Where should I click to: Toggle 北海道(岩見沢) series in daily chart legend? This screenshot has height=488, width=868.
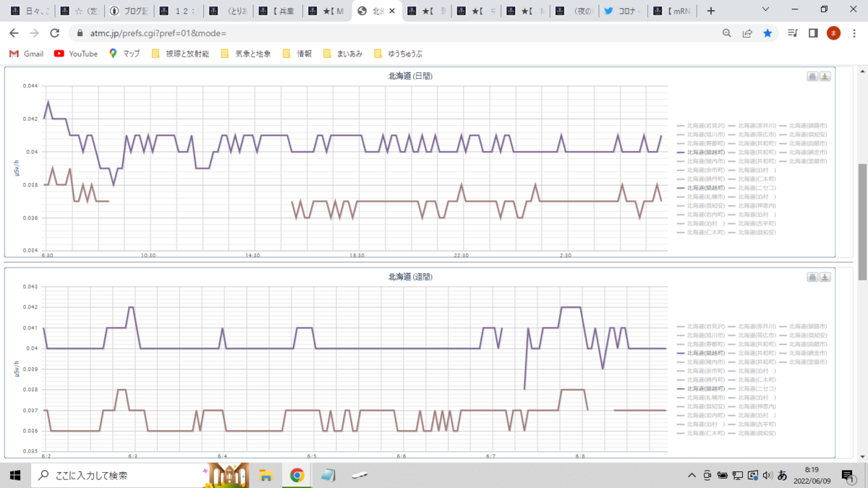(x=700, y=126)
